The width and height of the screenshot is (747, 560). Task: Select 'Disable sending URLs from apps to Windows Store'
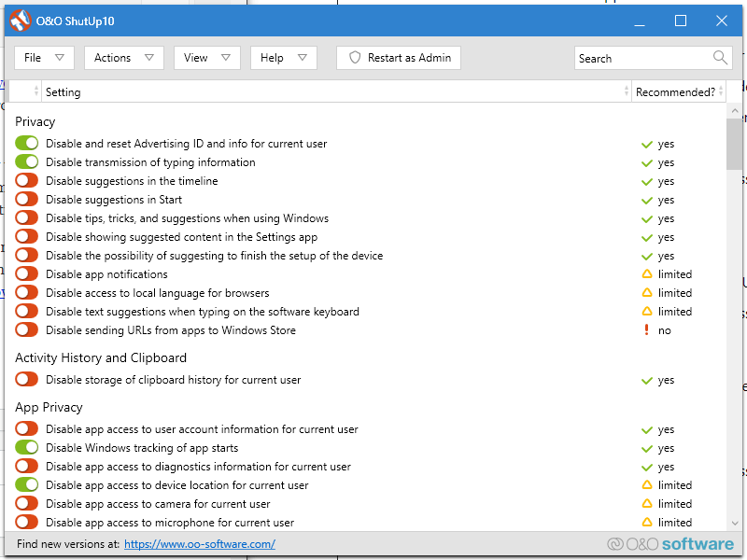(171, 330)
